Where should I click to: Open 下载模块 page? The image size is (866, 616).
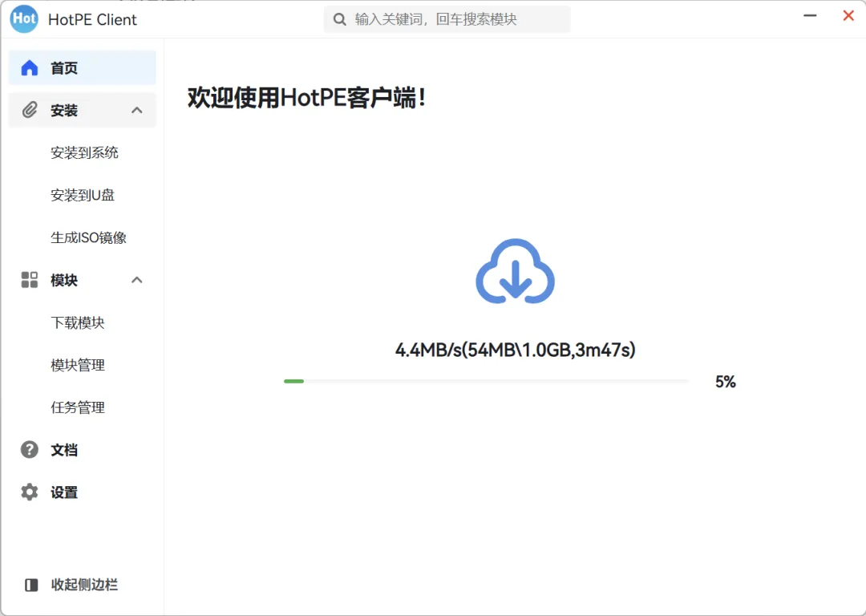pos(78,322)
